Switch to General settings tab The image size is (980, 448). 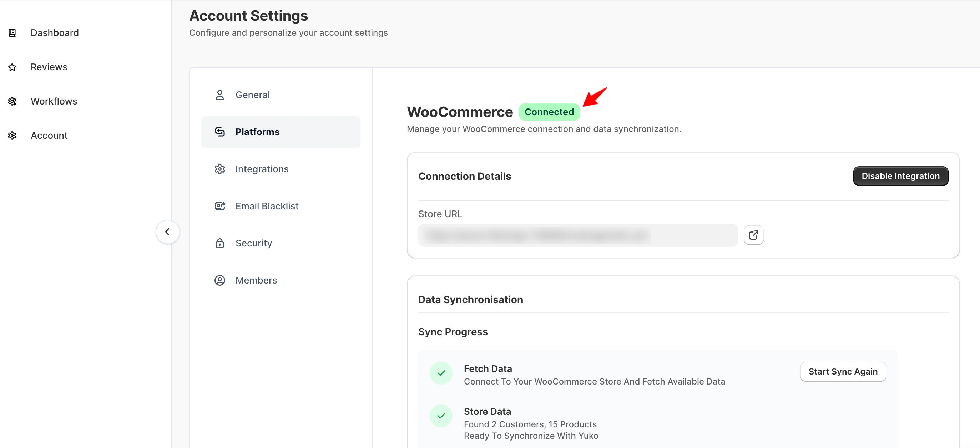(281, 95)
